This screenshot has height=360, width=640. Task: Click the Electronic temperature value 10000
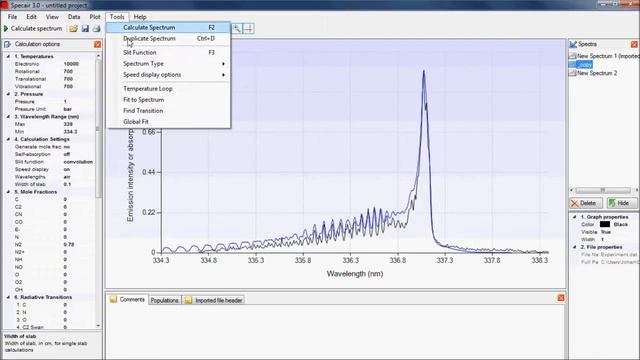tap(71, 64)
